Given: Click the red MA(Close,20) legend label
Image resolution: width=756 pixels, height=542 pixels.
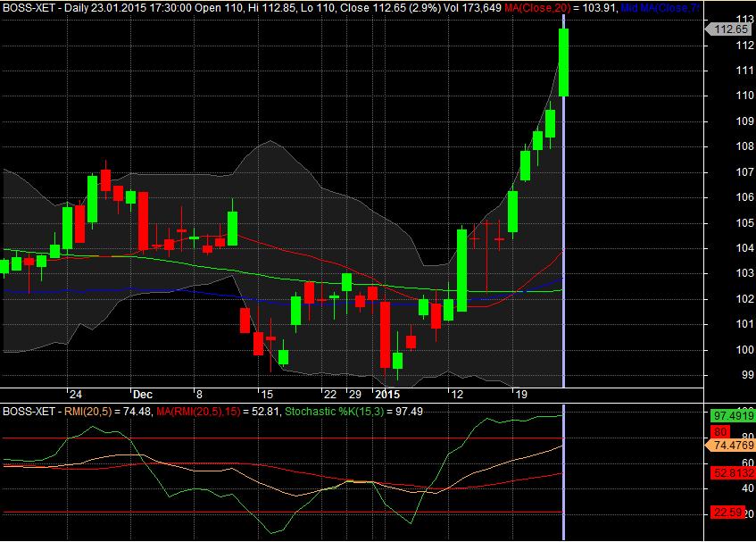Looking at the screenshot, I should [x=537, y=8].
